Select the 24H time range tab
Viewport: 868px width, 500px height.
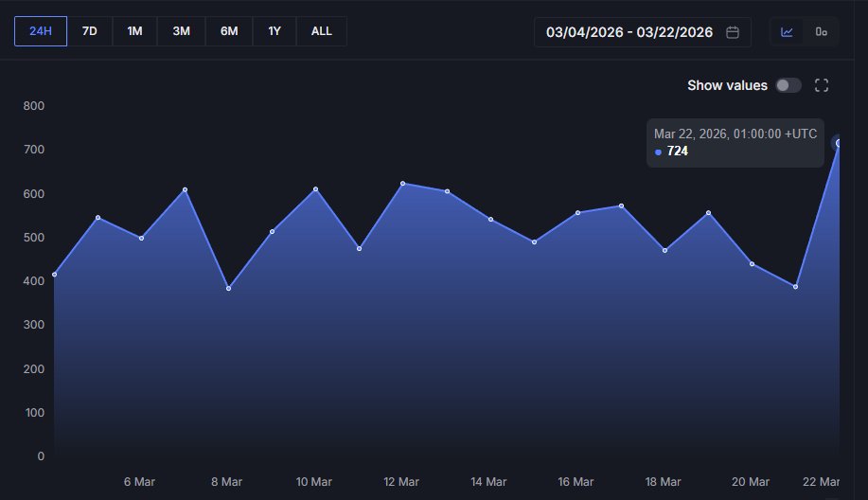41,31
